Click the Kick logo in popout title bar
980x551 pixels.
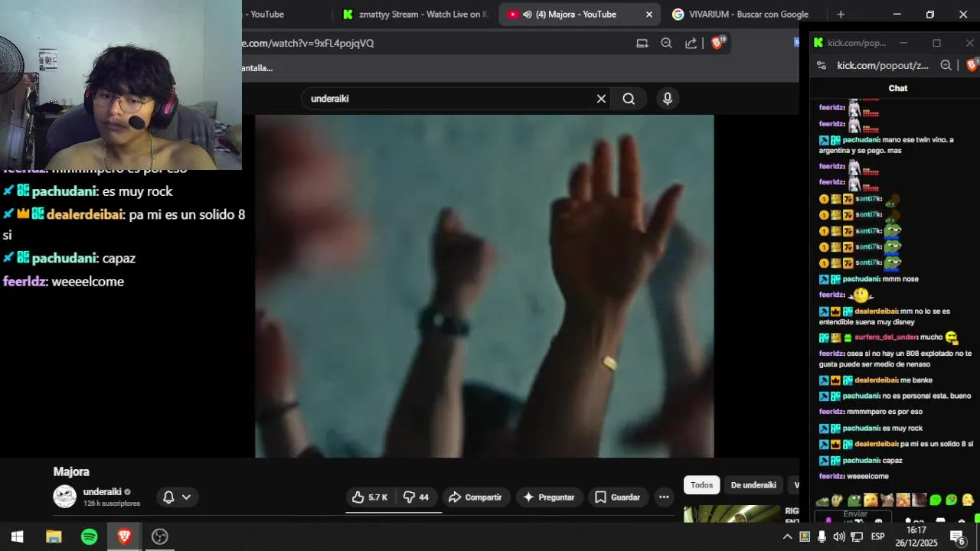point(818,43)
